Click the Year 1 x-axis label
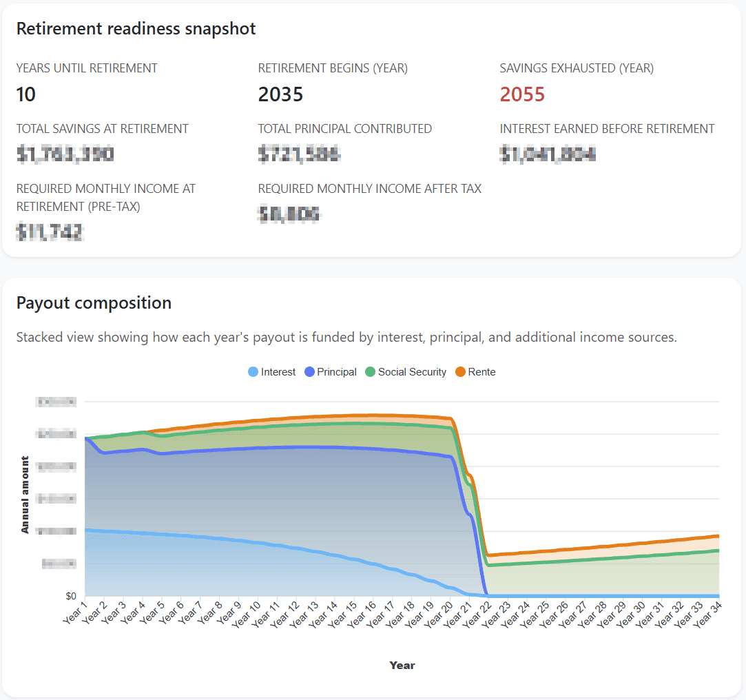 pyautogui.click(x=75, y=612)
